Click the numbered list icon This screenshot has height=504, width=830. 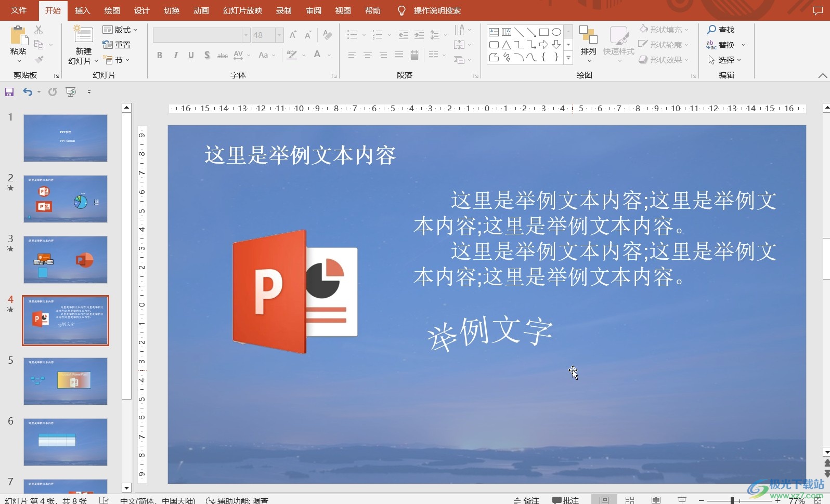pyautogui.click(x=378, y=35)
